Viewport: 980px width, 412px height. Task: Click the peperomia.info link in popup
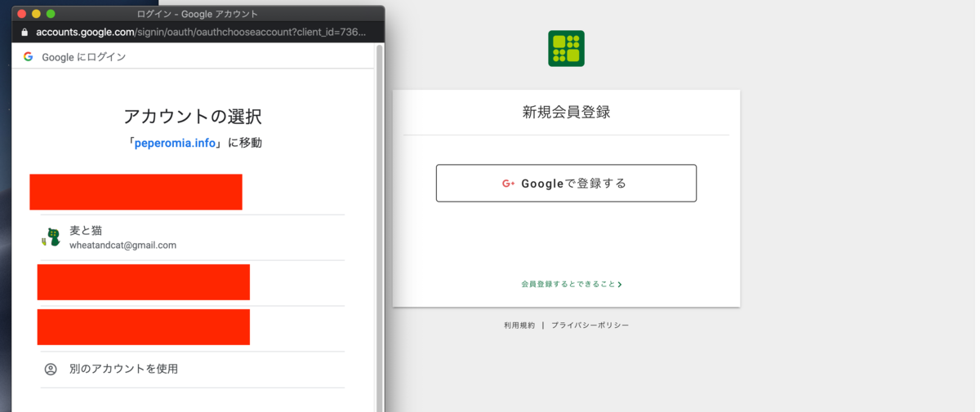point(176,143)
